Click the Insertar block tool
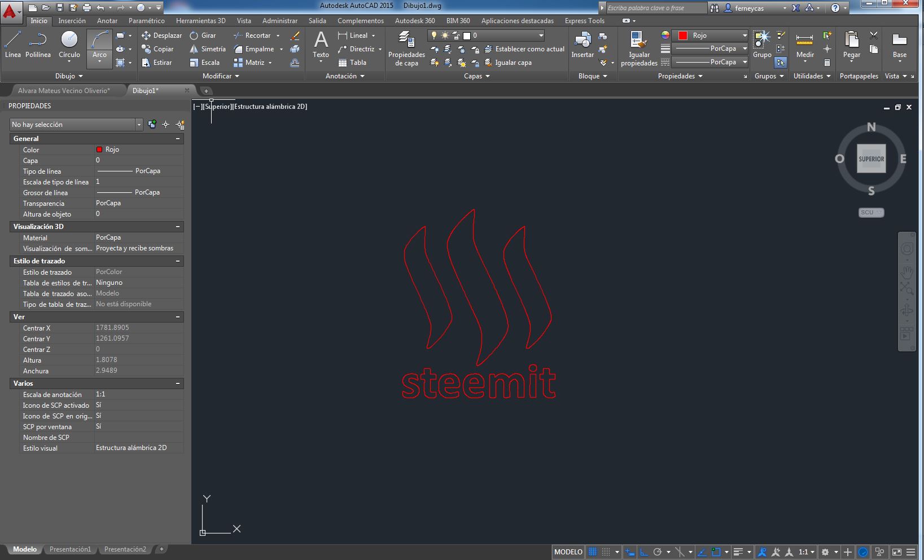The width and height of the screenshot is (924, 560). tap(583, 45)
